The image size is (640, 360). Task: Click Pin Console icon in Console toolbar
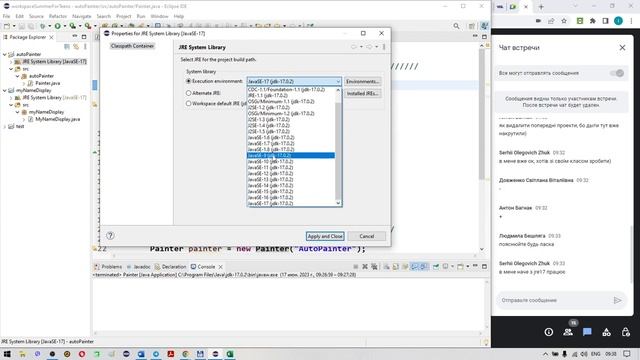click(x=436, y=267)
